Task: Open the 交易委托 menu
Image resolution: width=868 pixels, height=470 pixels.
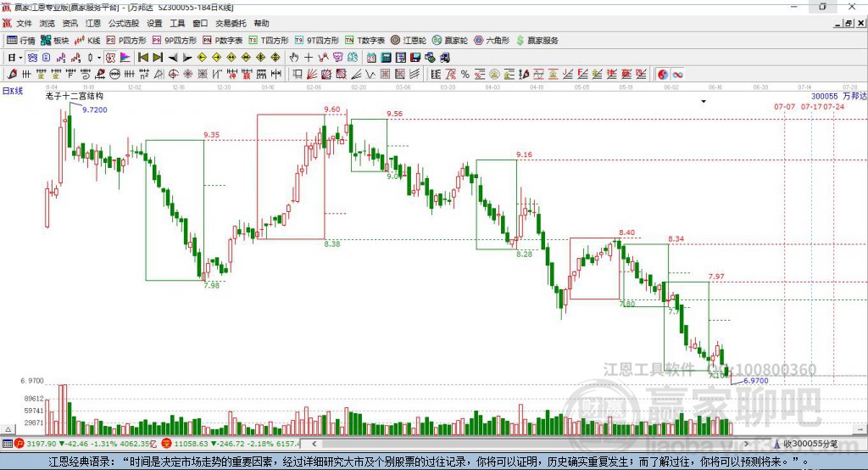Action: click(x=231, y=23)
